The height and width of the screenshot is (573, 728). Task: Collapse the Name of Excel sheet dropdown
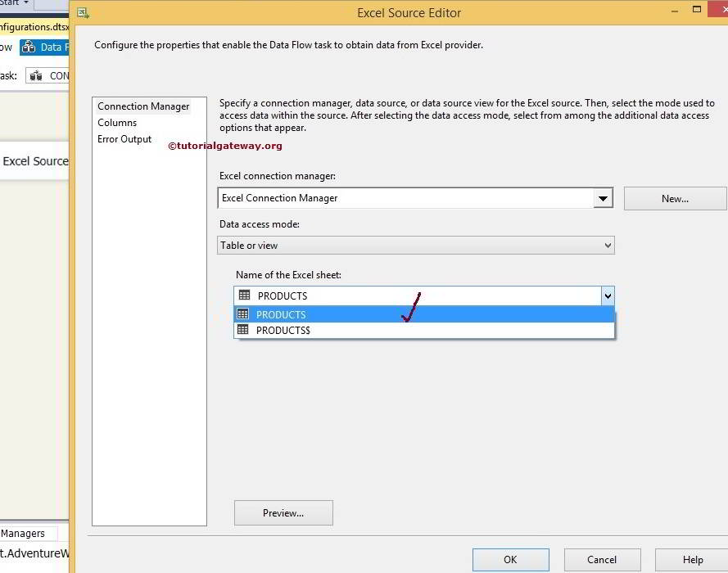tap(607, 296)
